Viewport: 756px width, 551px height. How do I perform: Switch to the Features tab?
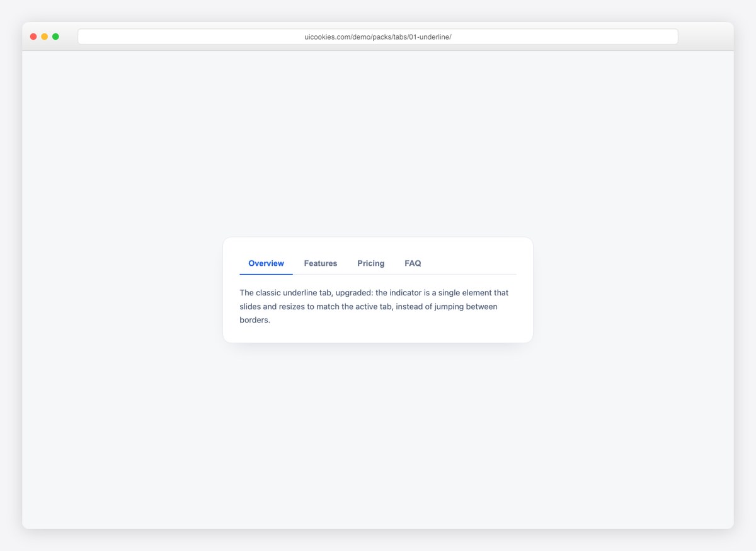321,263
